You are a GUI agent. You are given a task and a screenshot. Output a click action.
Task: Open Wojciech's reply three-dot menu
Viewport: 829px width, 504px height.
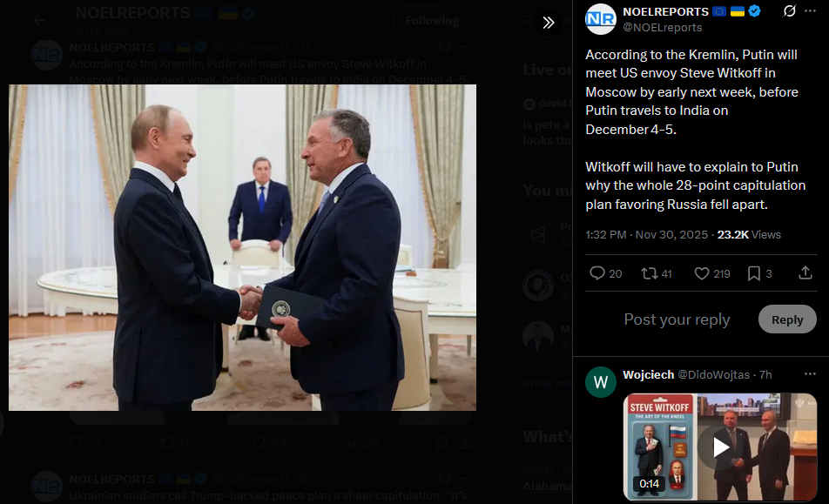pyautogui.click(x=810, y=374)
